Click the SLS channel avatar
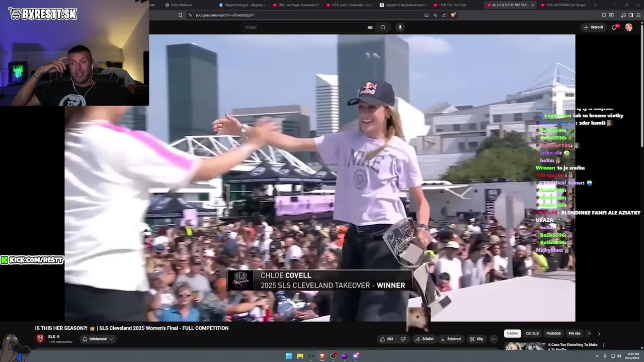The width and height of the screenshot is (644, 362). tap(40, 339)
